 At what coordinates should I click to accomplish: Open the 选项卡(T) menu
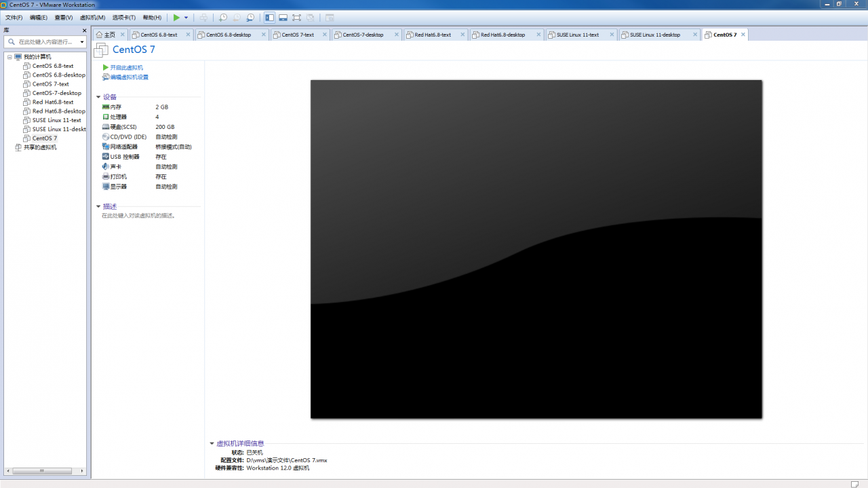[x=123, y=18]
